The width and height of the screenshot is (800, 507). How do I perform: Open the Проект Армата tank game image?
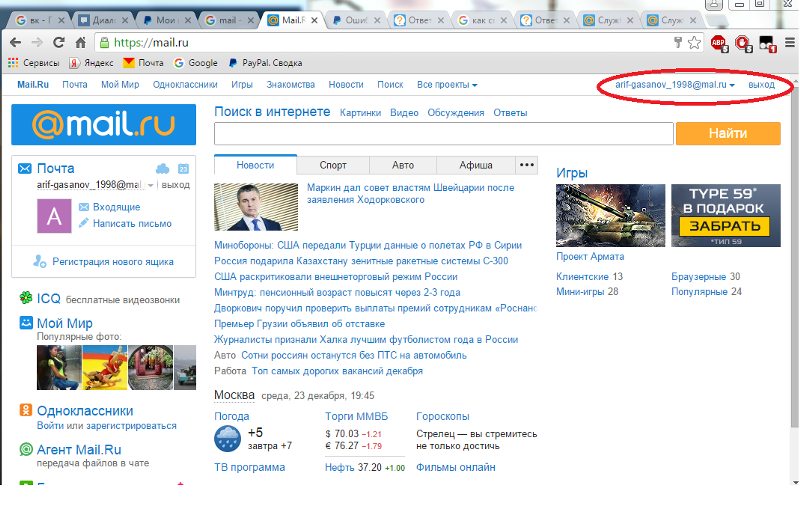(610, 215)
